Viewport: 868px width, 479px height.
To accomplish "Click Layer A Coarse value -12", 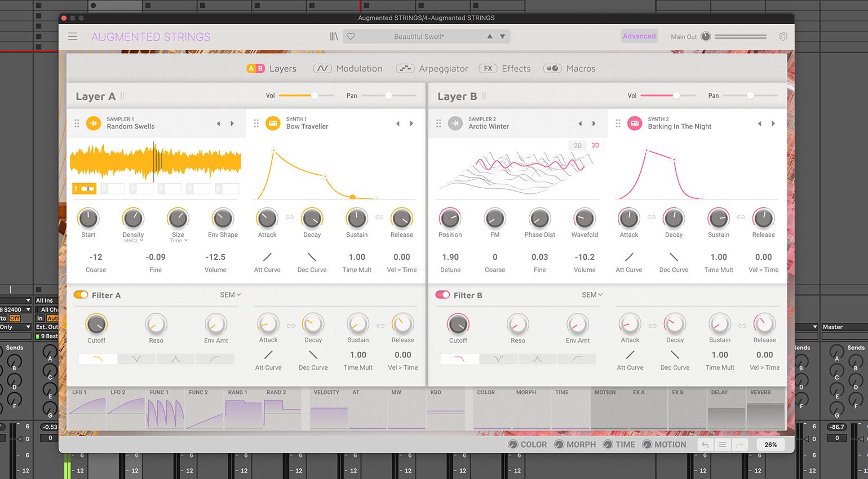I will [96, 257].
